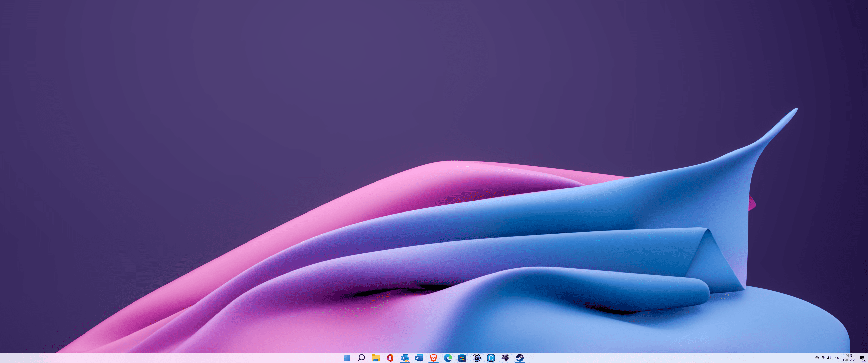Change DEU keyboard input language

[836, 358]
